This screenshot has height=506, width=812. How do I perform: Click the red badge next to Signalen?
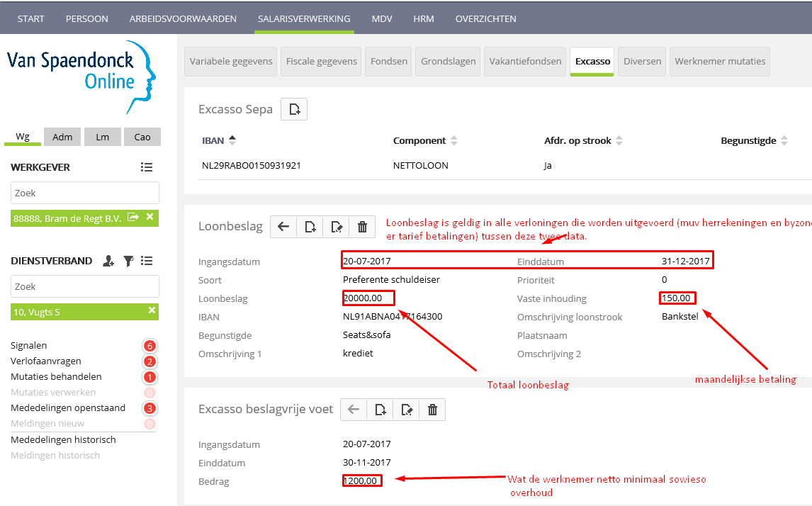(150, 346)
